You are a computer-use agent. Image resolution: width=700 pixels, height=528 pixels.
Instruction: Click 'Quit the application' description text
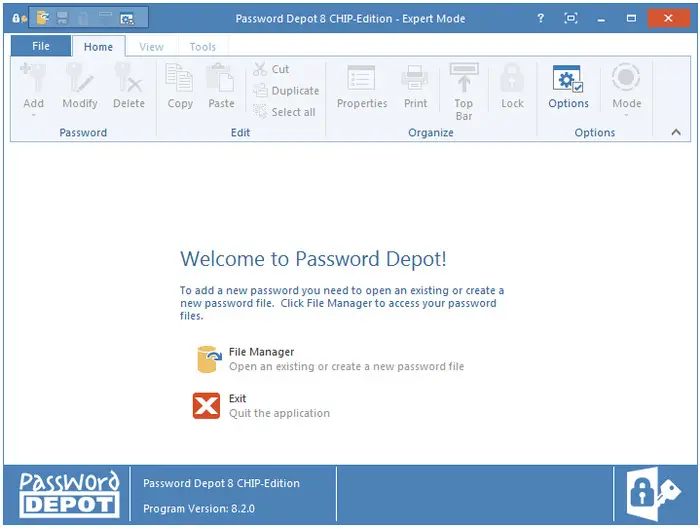tap(279, 413)
